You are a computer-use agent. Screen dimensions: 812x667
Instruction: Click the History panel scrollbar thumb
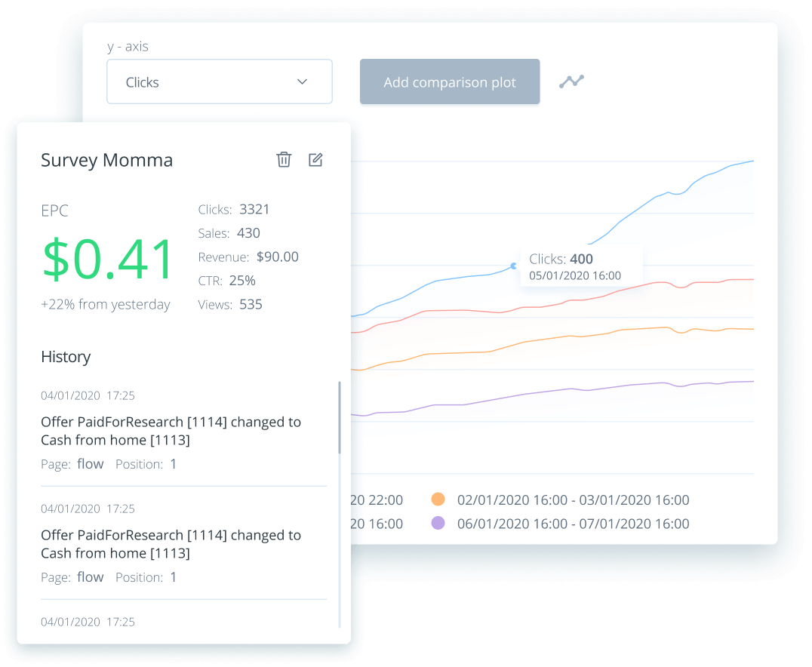(340, 418)
